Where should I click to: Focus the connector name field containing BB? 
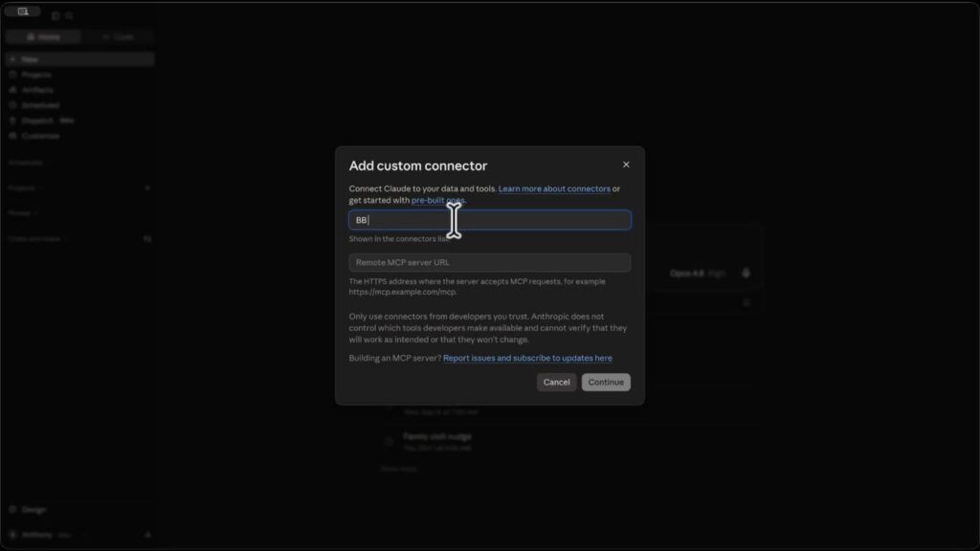coord(489,220)
